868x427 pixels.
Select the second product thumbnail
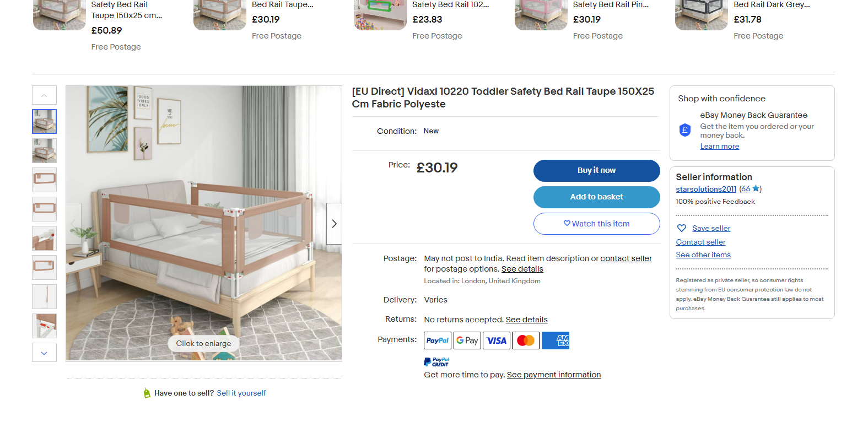(x=45, y=150)
